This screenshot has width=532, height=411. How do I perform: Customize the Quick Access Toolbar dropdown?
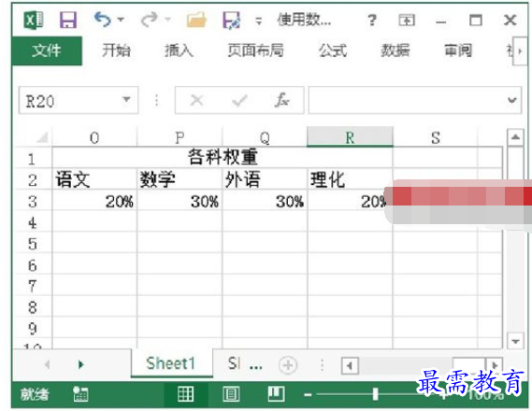coord(259,21)
